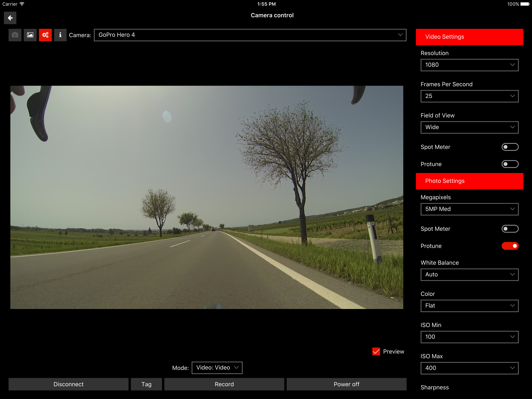This screenshot has width=532, height=399.
Task: Select the Photo Settings header
Action: (469, 181)
